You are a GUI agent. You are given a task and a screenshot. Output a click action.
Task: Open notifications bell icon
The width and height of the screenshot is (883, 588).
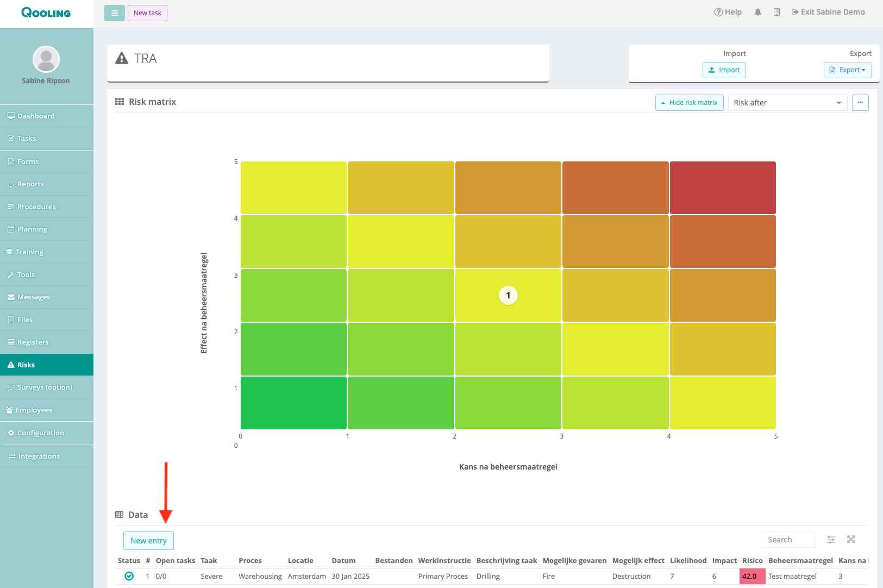coord(757,12)
